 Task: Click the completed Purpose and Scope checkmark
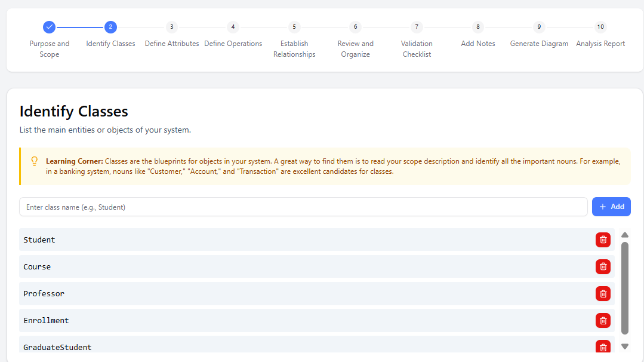(x=50, y=27)
